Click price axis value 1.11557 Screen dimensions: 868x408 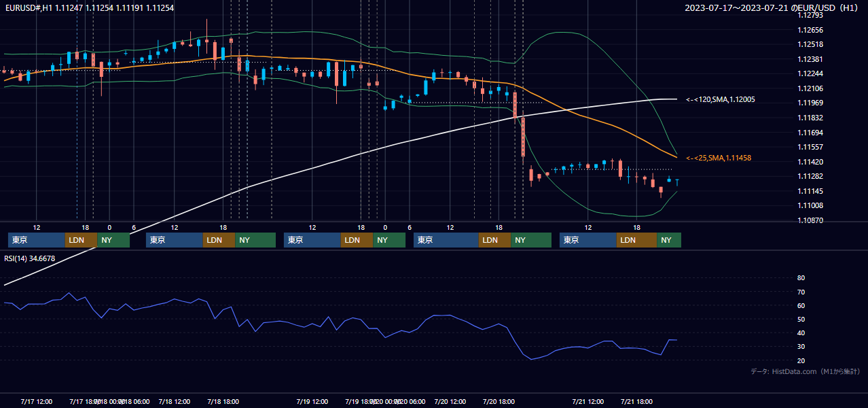810,147
